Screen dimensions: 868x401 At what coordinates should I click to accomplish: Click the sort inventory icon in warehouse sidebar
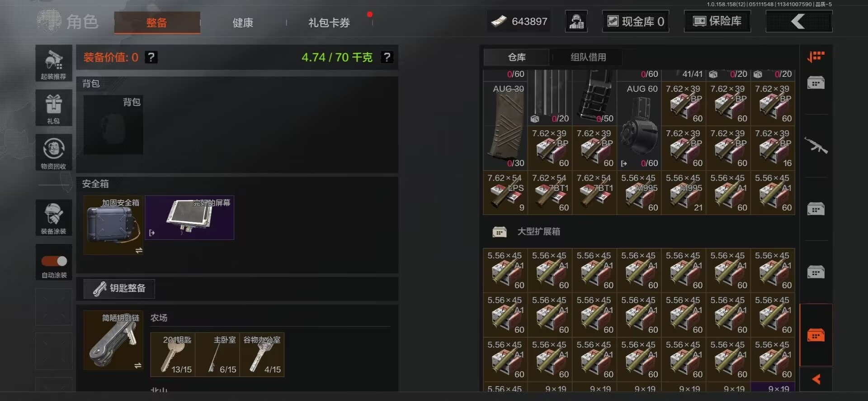pyautogui.click(x=816, y=57)
